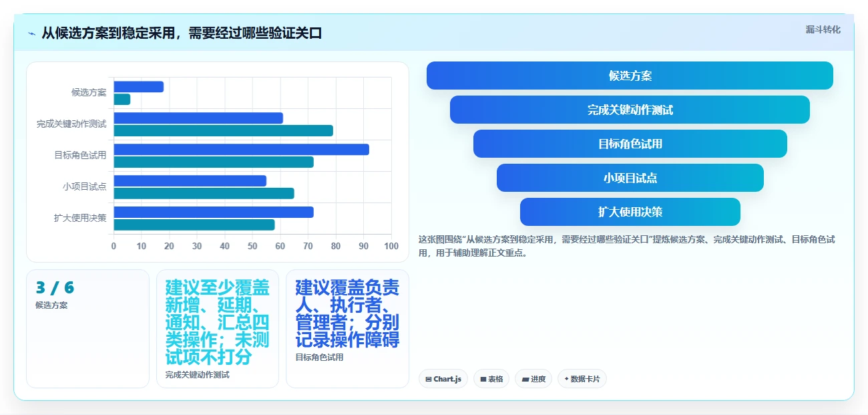The image size is (868, 415).
Task: Select the 候选方案 funnel stage
Action: coord(630,76)
